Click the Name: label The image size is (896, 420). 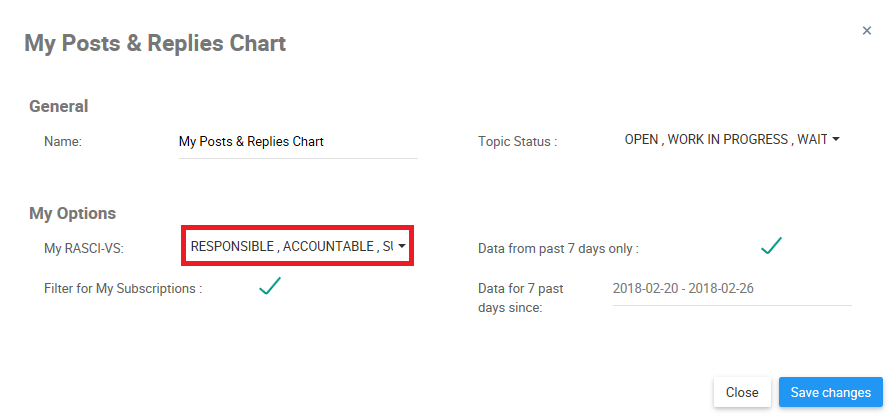[x=63, y=142]
